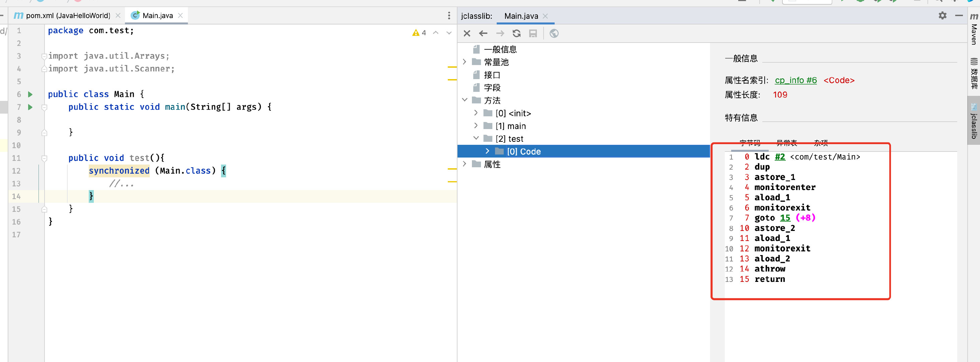This screenshot has width=980, height=362.
Task: Run main method via gutter arrow
Action: click(x=30, y=107)
